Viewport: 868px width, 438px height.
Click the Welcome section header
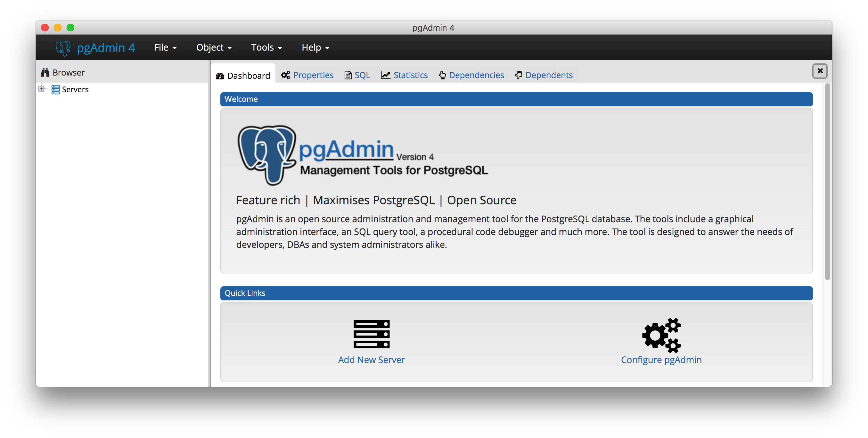(x=516, y=99)
